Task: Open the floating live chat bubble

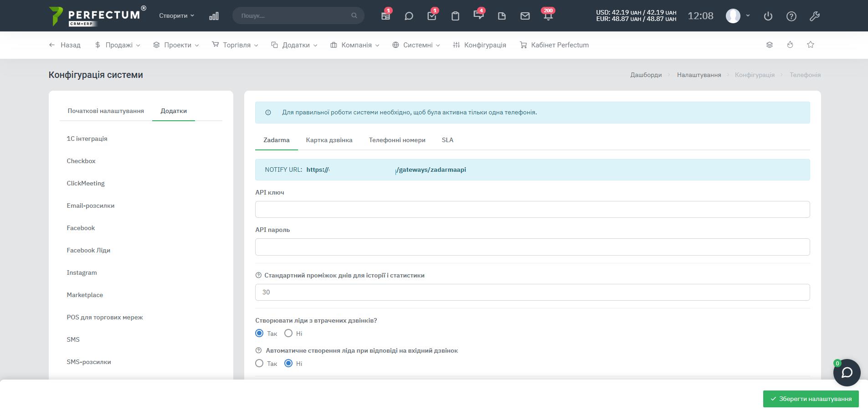Action: point(847,373)
